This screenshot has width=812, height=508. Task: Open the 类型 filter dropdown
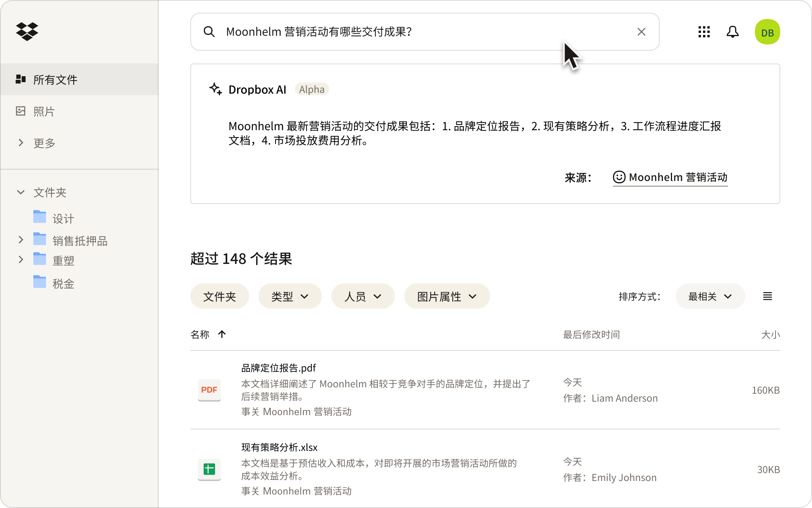tap(290, 296)
